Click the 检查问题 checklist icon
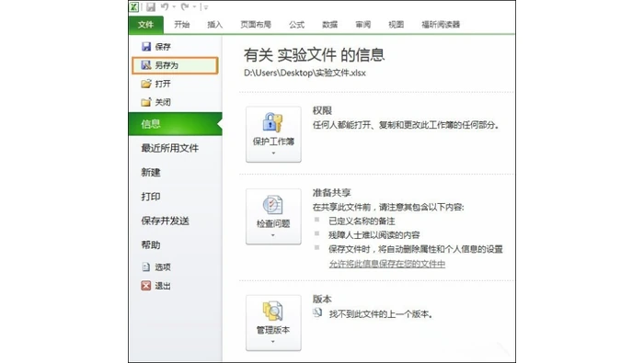This screenshot has width=644, height=363. (x=272, y=205)
